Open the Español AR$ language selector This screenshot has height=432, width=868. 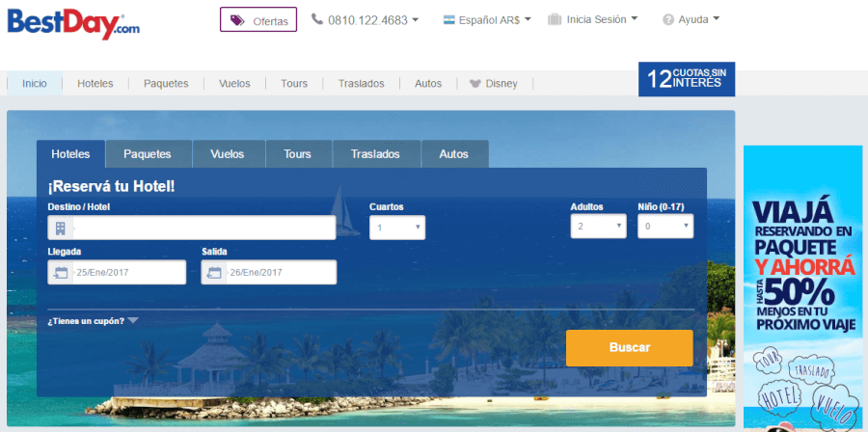pyautogui.click(x=487, y=19)
